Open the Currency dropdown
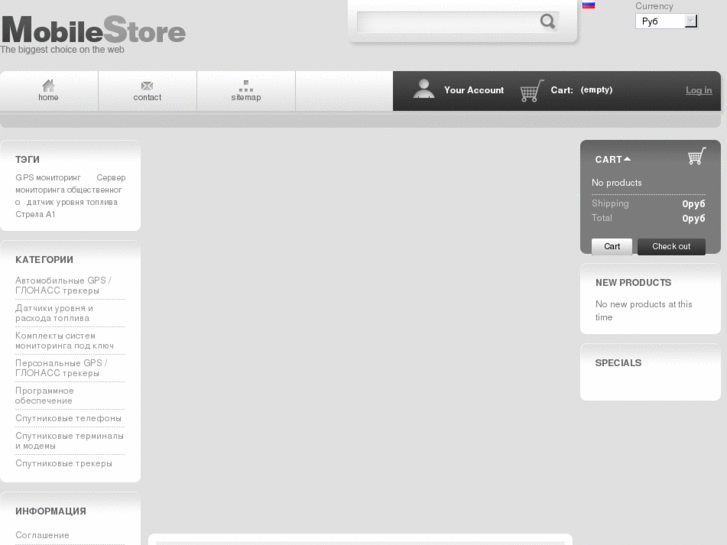The height and width of the screenshot is (545, 727). tap(666, 21)
